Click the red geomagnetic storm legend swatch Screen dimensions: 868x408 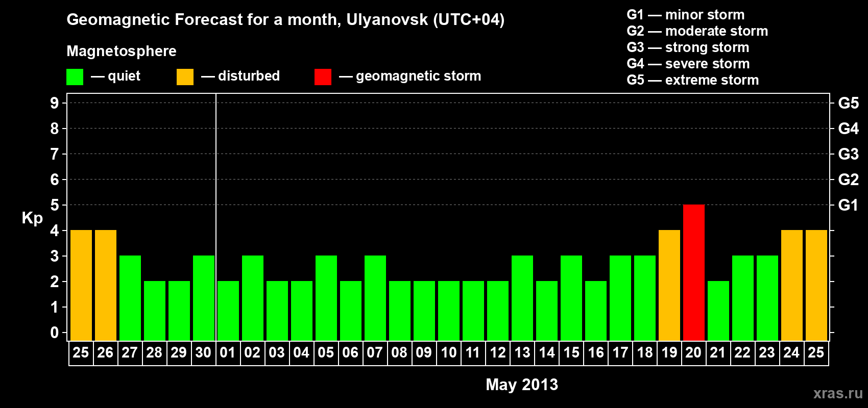[x=323, y=77]
